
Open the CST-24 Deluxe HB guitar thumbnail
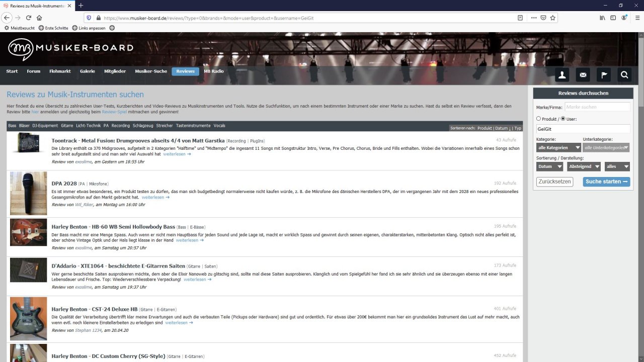[29, 319]
